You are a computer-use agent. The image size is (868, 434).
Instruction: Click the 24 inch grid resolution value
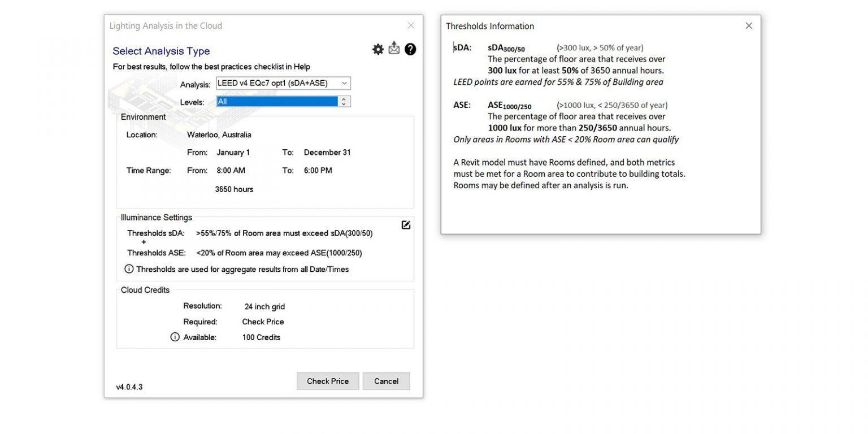pyautogui.click(x=264, y=307)
